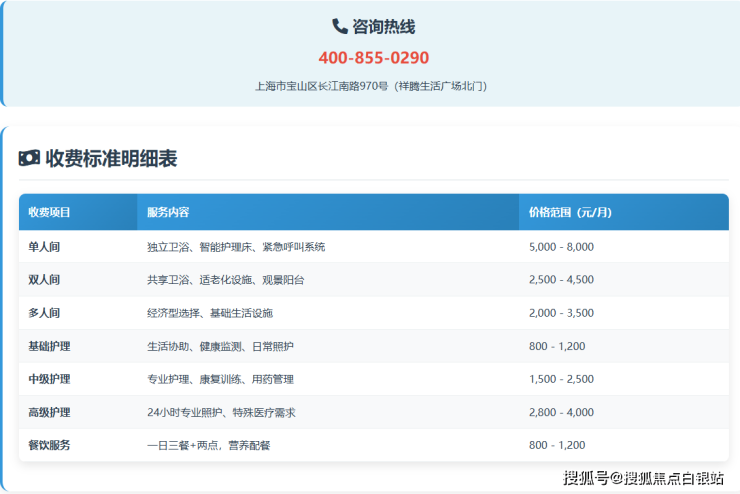Click the 收费标准明细表 section title
Screen dimensions: 740x494
tap(111, 158)
